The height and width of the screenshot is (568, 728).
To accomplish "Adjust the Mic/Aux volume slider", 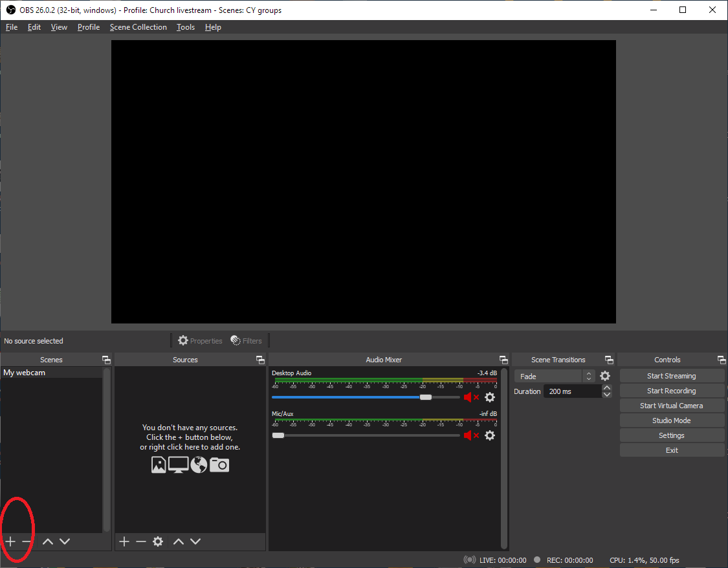I will coord(278,435).
